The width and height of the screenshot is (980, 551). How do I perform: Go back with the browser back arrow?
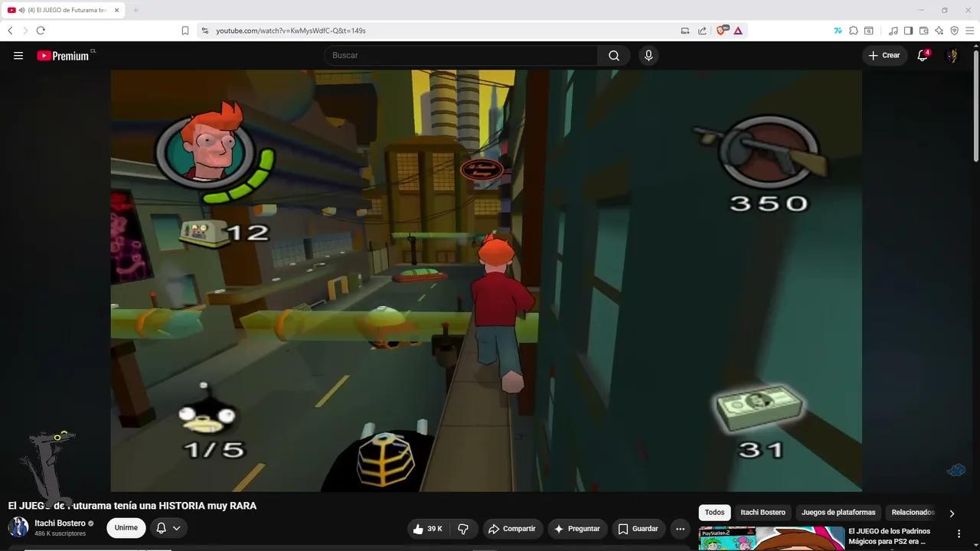click(10, 31)
